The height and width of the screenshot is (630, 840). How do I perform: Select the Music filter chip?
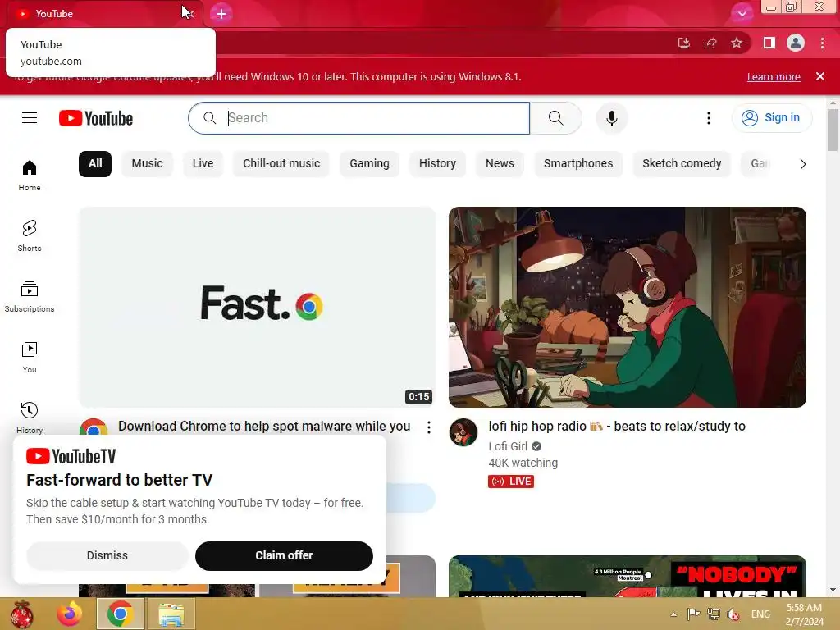pos(148,164)
